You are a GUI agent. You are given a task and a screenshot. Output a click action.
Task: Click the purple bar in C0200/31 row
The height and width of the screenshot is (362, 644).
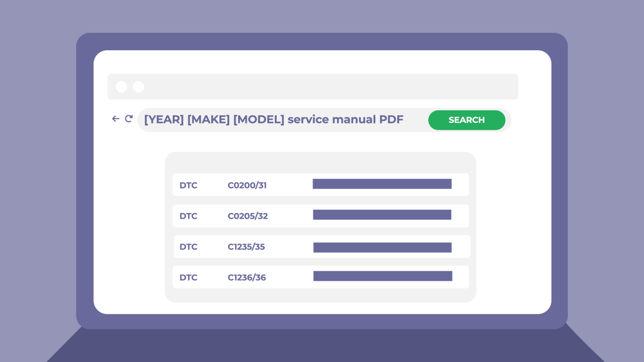coord(382,184)
